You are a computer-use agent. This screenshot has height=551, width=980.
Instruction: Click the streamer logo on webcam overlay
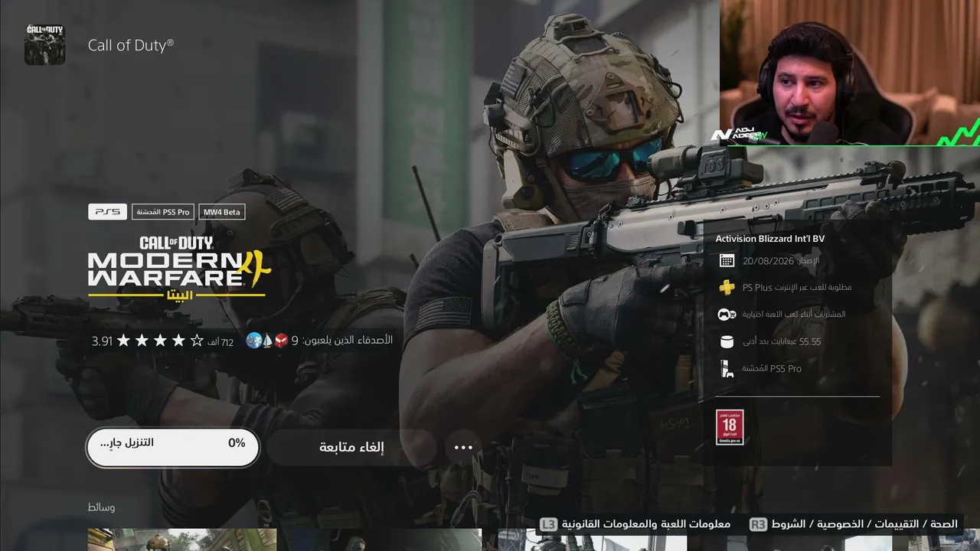(x=740, y=134)
